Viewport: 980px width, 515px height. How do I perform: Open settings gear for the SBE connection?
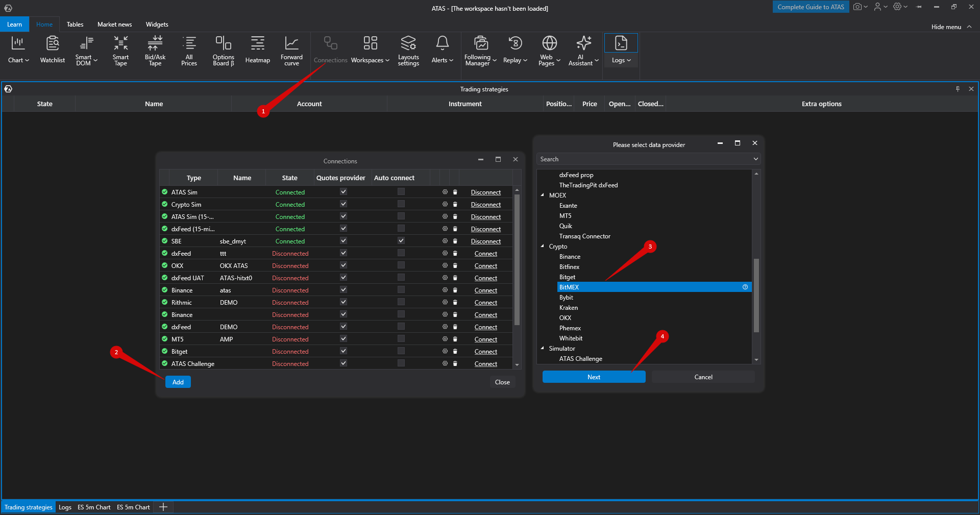coord(445,241)
